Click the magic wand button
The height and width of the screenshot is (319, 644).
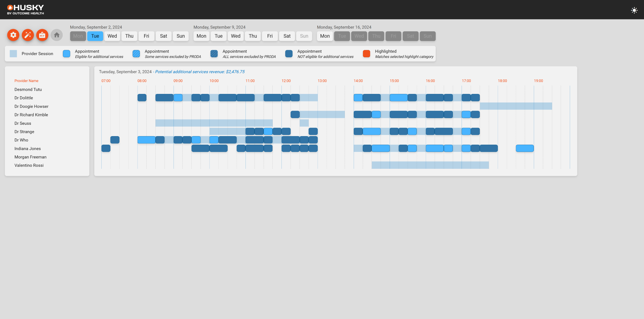coord(28,35)
